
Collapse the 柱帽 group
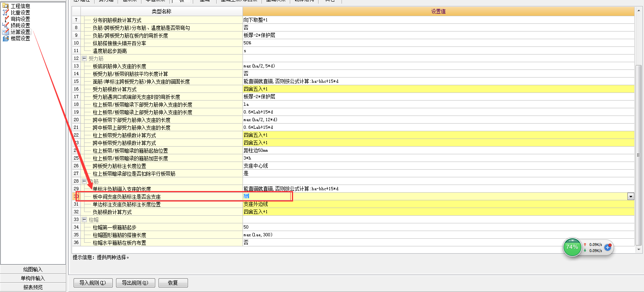(x=84, y=219)
